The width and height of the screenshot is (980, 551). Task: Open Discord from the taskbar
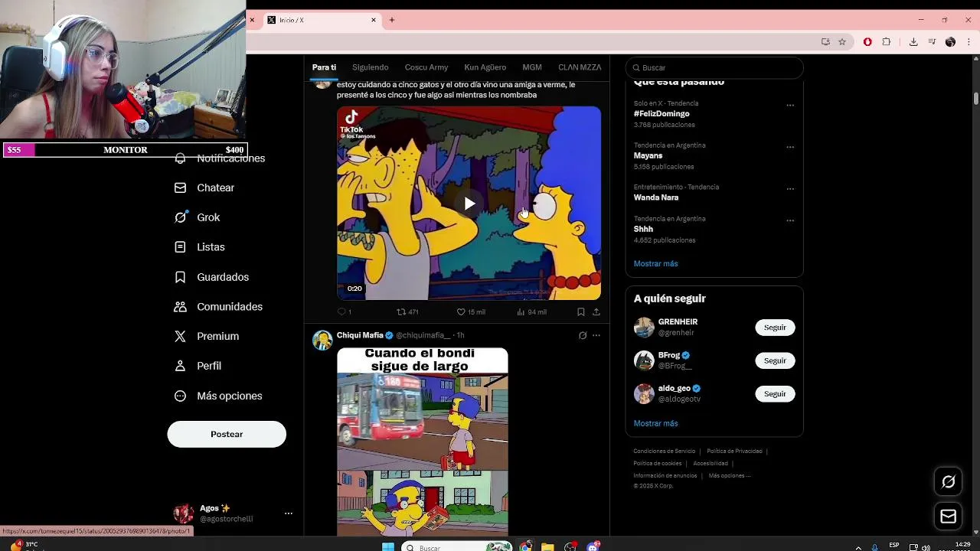coord(593,547)
